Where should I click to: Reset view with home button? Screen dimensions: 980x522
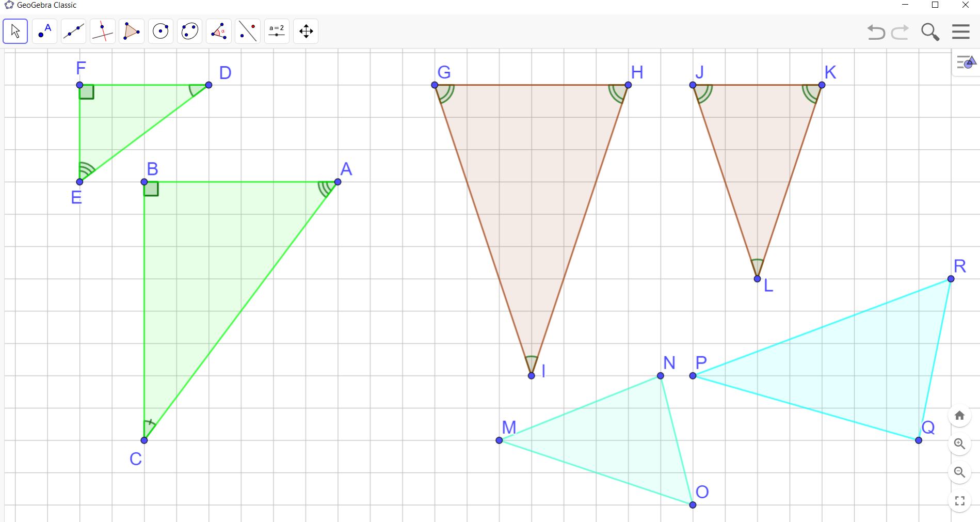pyautogui.click(x=959, y=416)
